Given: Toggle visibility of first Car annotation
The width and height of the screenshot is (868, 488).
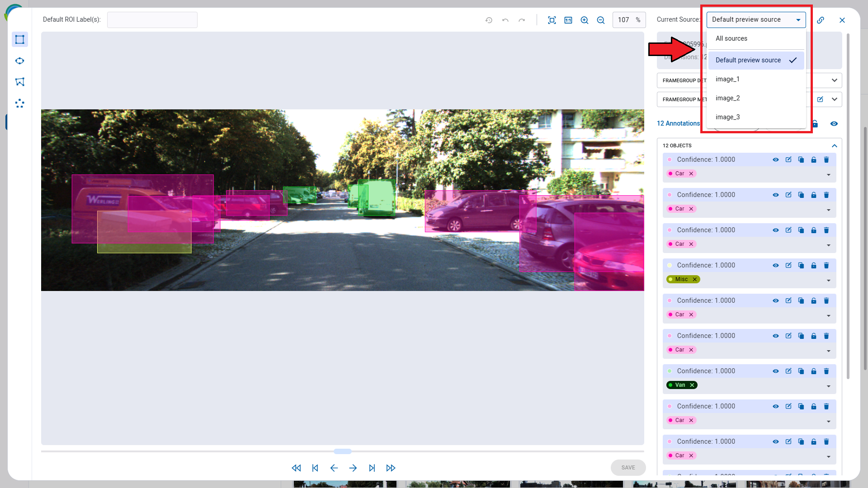Looking at the screenshot, I should tap(776, 159).
